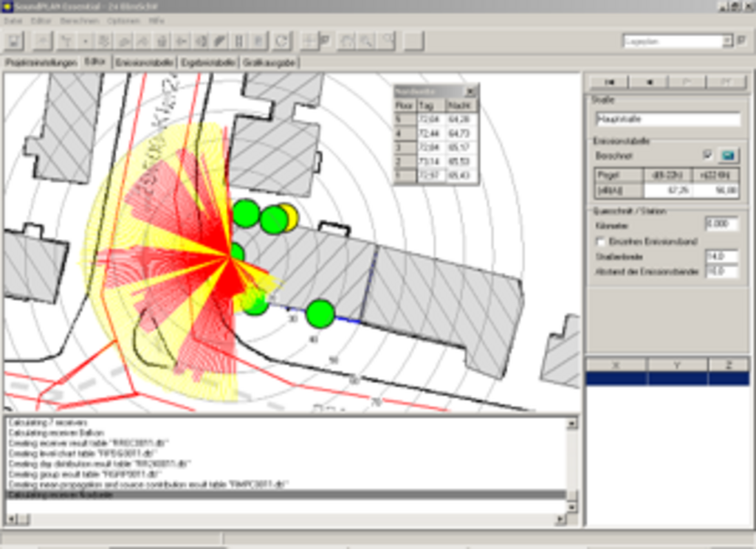This screenshot has width=756, height=549.
Task: Switch to the Projekteinstellungen tab
Action: click(x=41, y=63)
